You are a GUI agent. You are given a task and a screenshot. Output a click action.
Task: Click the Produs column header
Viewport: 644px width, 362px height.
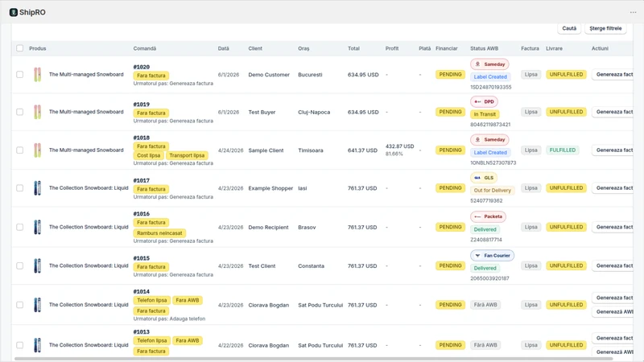pos(37,48)
